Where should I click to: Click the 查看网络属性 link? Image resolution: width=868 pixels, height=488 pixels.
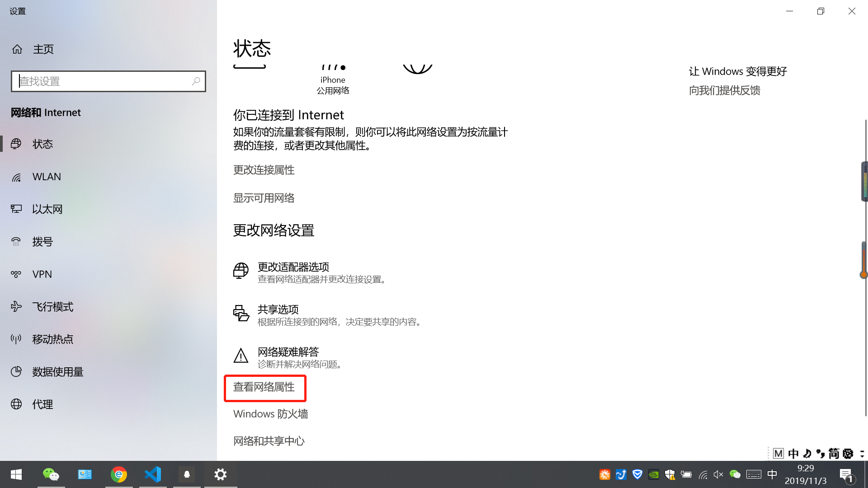tap(264, 387)
